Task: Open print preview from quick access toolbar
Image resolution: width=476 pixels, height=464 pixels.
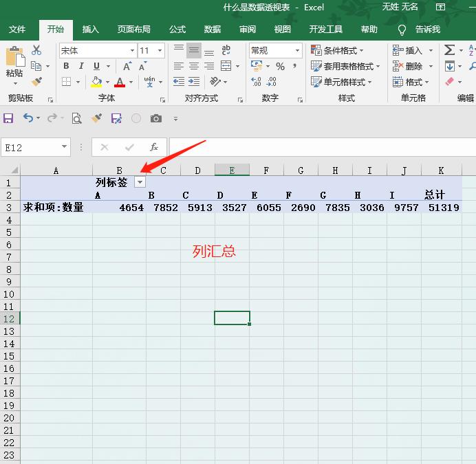Action: [x=77, y=118]
